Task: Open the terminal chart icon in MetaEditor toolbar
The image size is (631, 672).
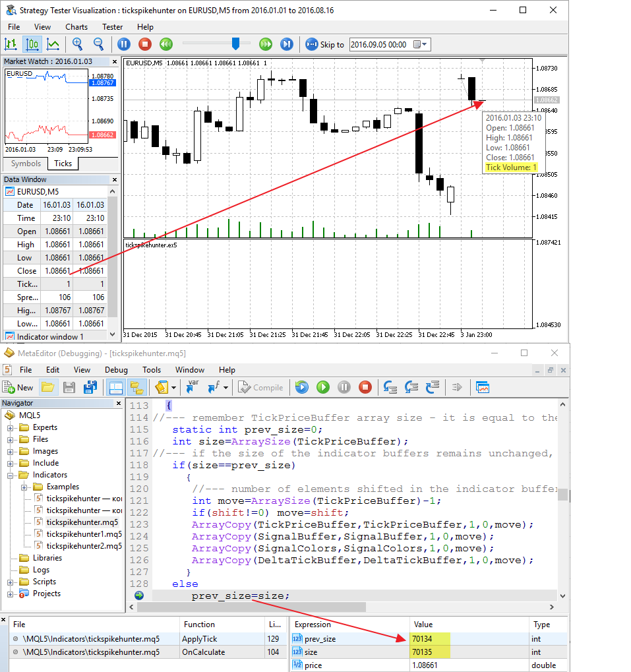Action: tap(483, 387)
